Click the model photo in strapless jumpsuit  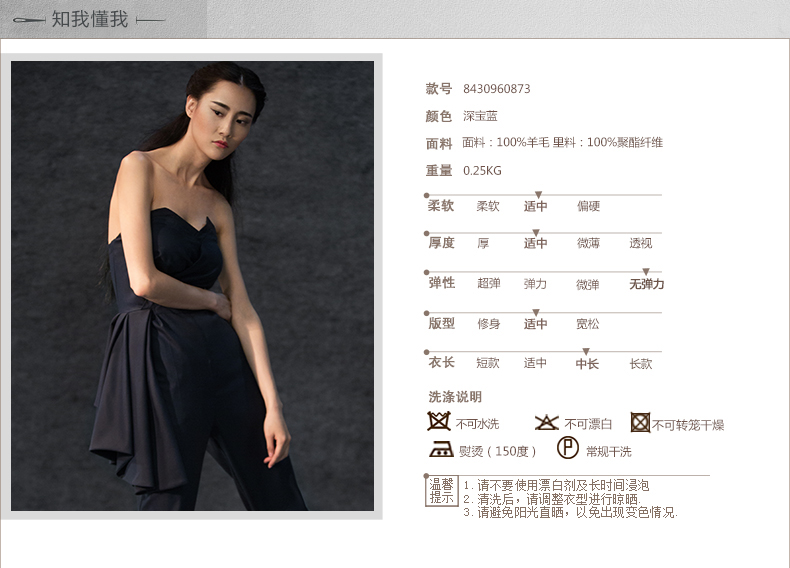pos(192,285)
